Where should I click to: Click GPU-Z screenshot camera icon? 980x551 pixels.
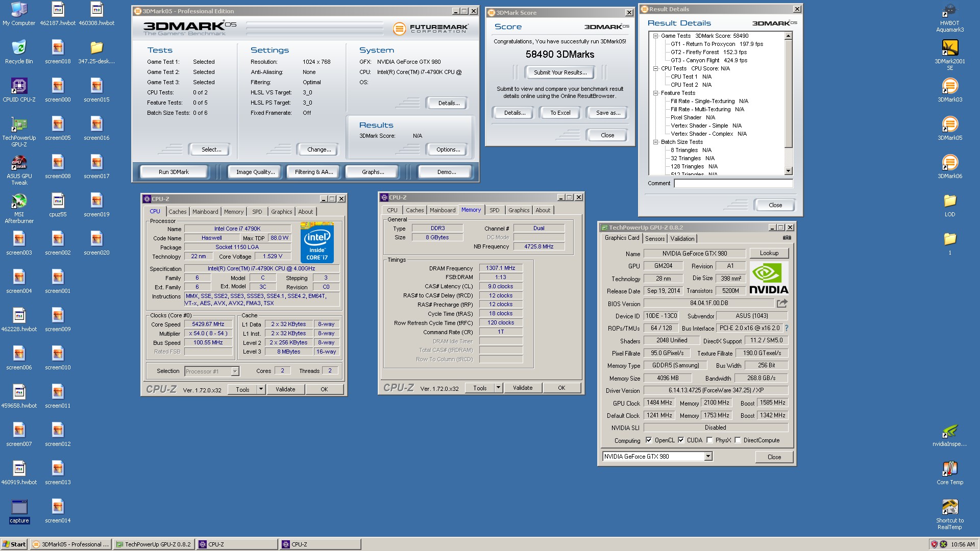[x=787, y=238]
